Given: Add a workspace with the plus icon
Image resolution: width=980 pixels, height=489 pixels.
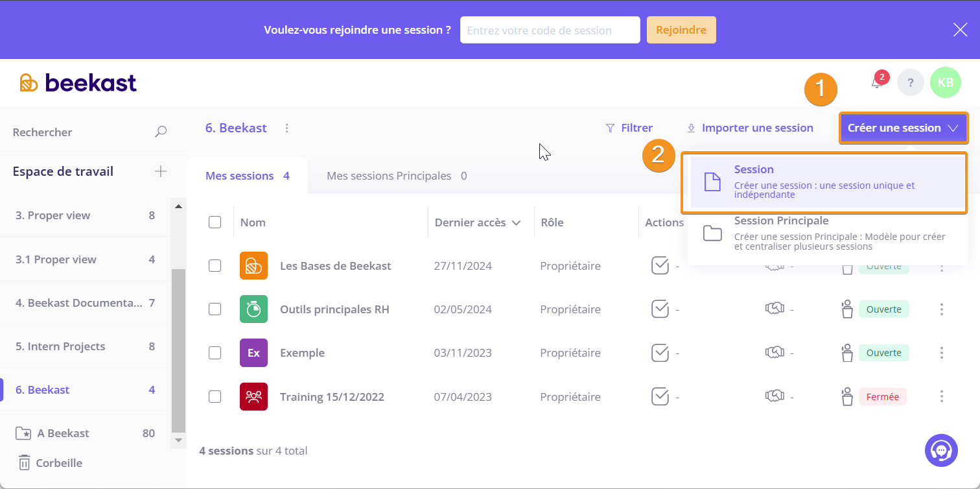Looking at the screenshot, I should (x=161, y=171).
